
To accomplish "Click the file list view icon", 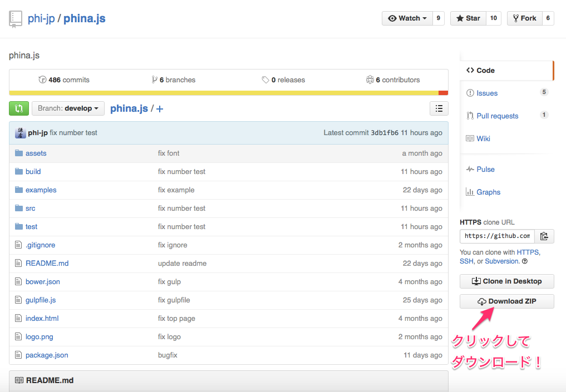I will 439,108.
